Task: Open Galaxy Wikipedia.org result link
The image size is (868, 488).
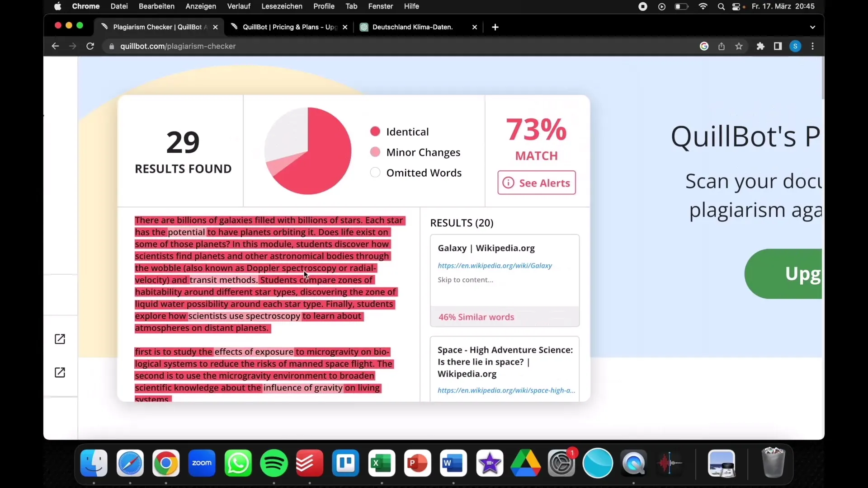Action: (x=495, y=265)
